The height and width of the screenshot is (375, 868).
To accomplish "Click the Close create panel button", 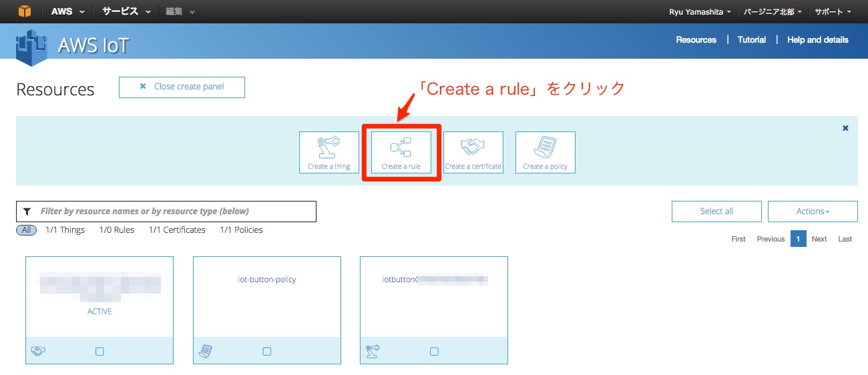I will [x=182, y=87].
